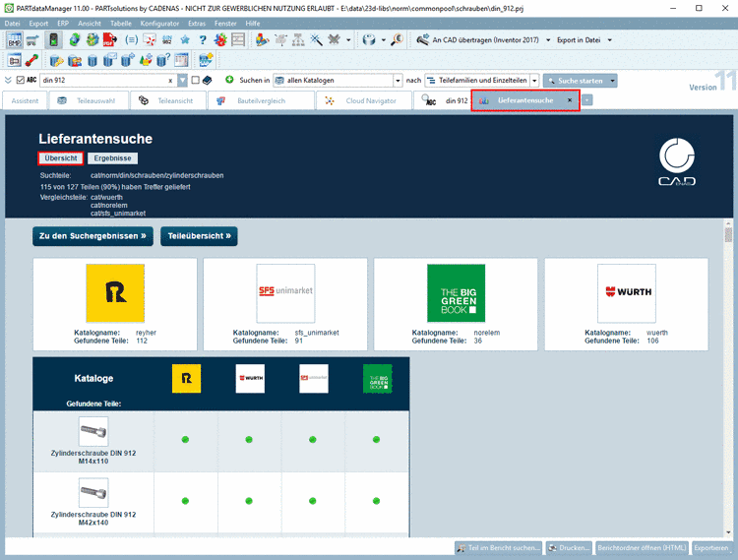Click the BMP table view icon
Viewport: 738px width, 560px height.
pyautogui.click(x=15, y=40)
